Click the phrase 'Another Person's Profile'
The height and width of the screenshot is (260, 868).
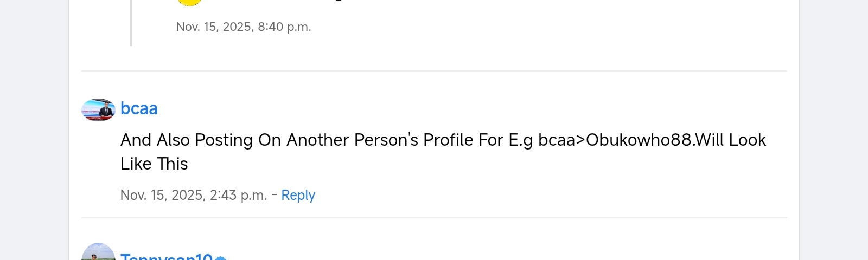(x=380, y=140)
